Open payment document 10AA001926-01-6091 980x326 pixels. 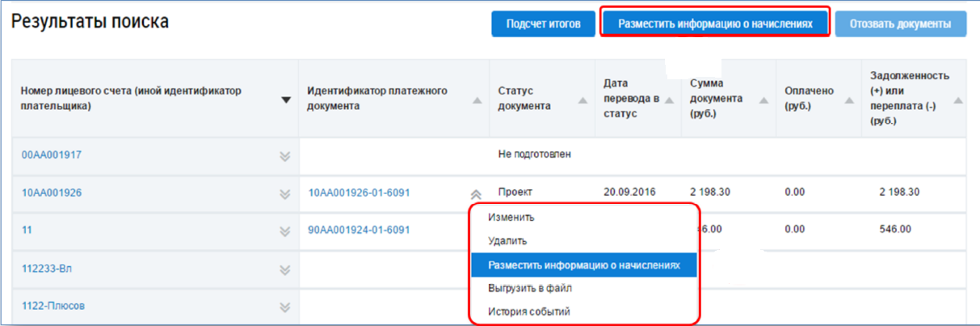[x=359, y=193]
